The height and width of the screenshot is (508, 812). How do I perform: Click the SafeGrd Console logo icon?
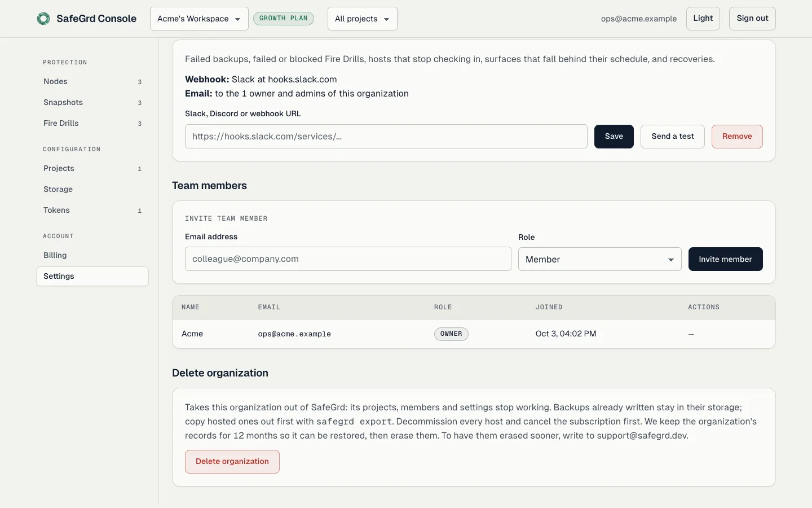click(x=43, y=19)
